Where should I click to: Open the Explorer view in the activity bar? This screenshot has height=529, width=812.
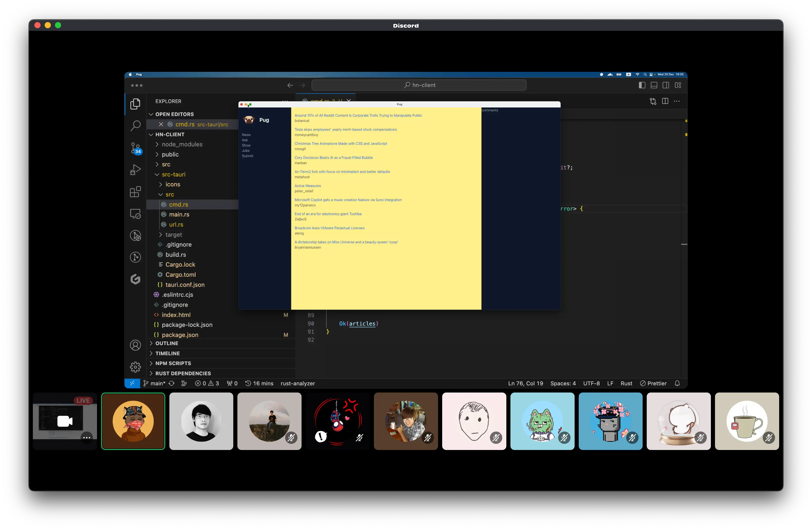pos(136,104)
